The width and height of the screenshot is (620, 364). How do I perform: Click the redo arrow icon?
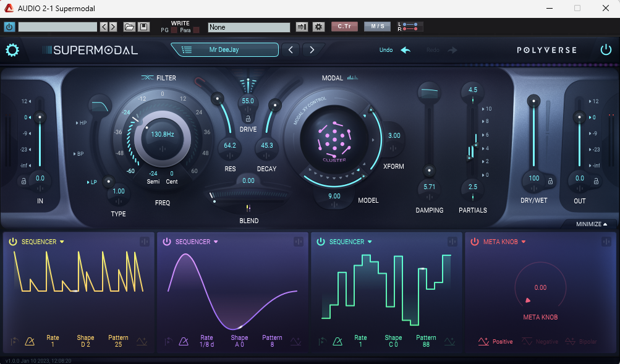452,50
